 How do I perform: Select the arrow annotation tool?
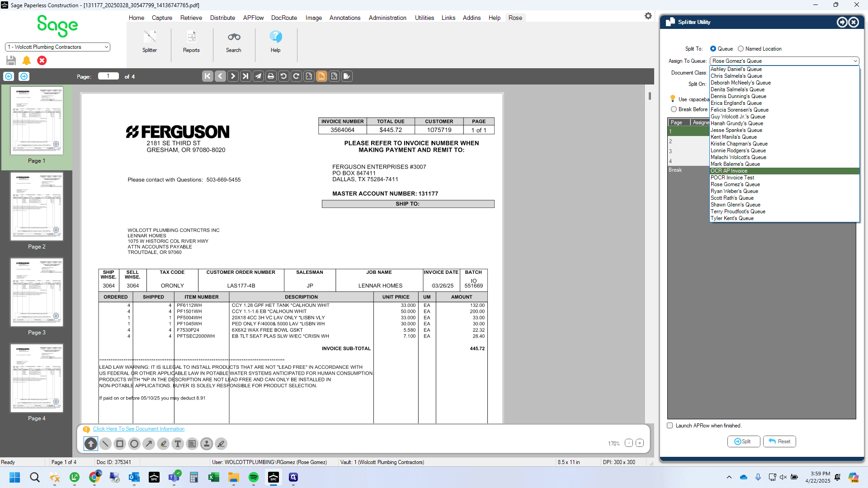149,444
